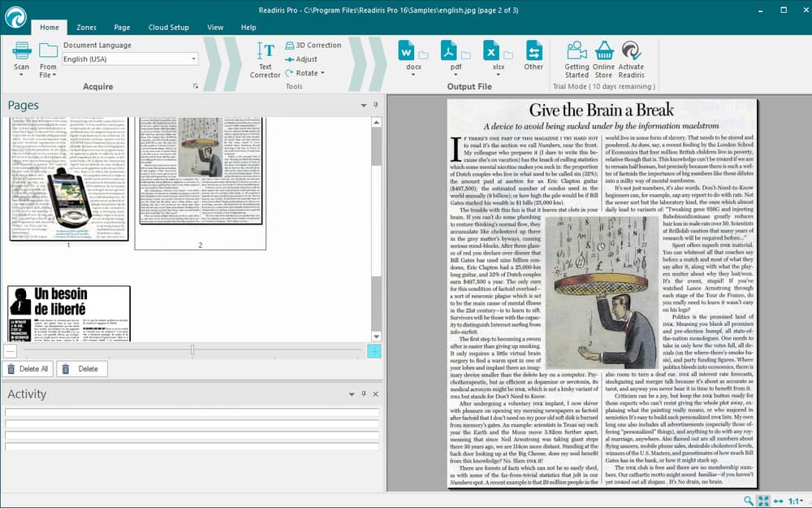
Task: Close the Activity panel
Action: click(375, 394)
